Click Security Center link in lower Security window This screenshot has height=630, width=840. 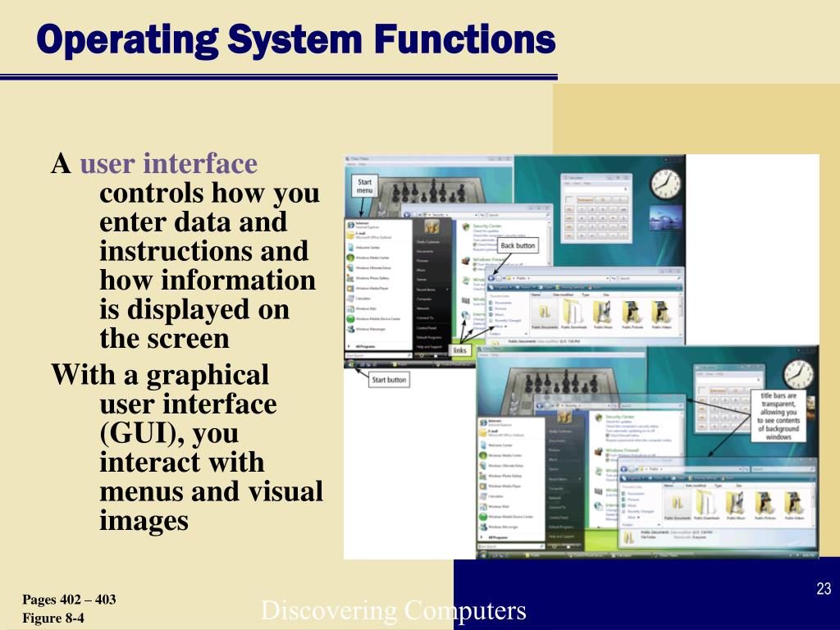(620, 417)
